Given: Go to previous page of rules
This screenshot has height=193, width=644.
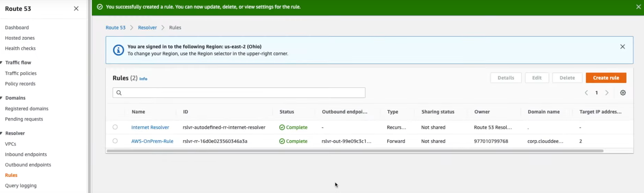Looking at the screenshot, I should (x=586, y=93).
